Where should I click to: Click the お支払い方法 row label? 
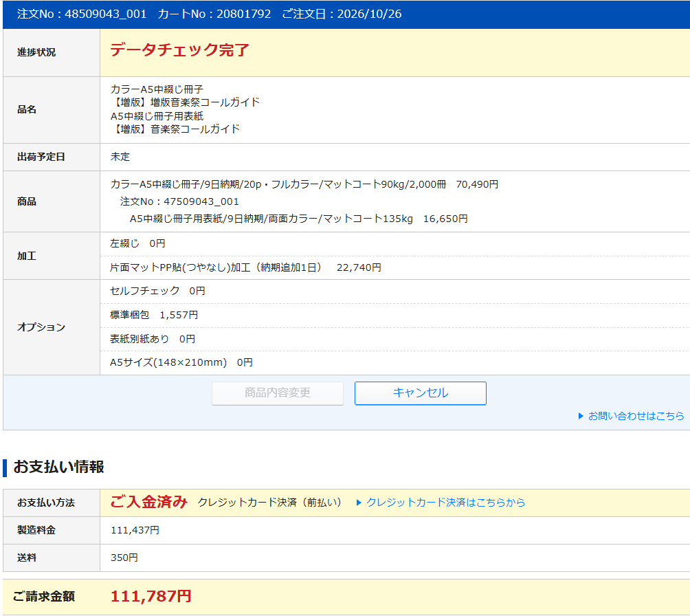pyautogui.click(x=46, y=503)
